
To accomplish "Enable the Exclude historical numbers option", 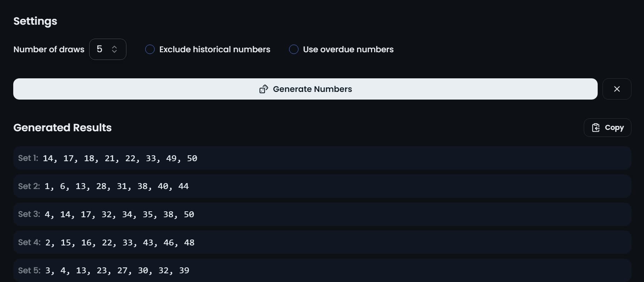I will pos(150,49).
